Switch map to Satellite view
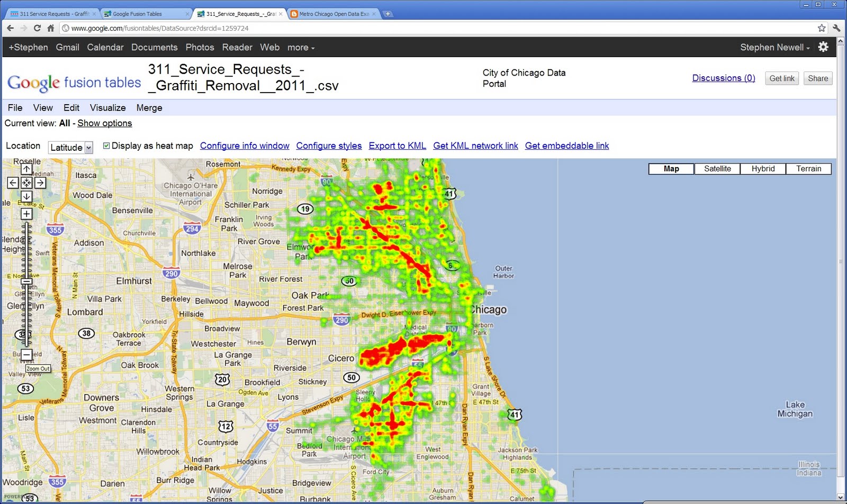The height and width of the screenshot is (504, 847). pos(717,169)
